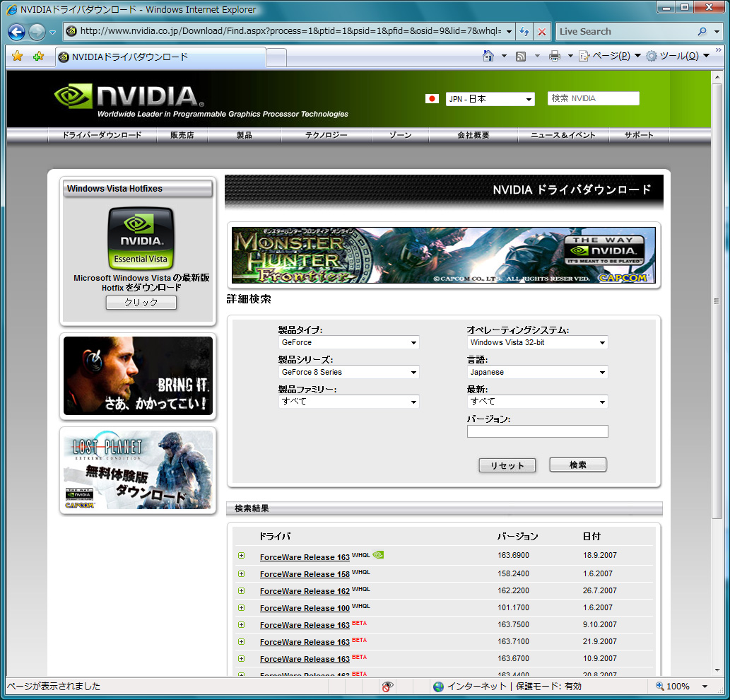Open the 販売店 nav item
This screenshot has width=730, height=700.
pos(182,135)
